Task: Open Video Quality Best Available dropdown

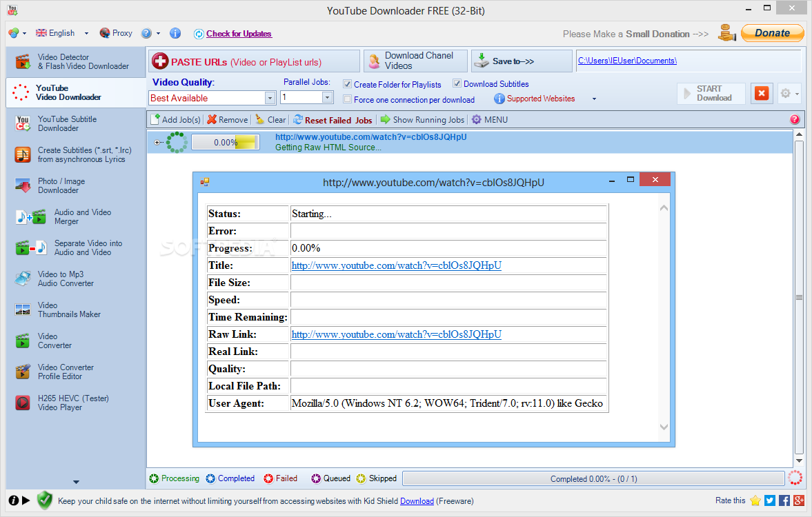Action: [269, 98]
